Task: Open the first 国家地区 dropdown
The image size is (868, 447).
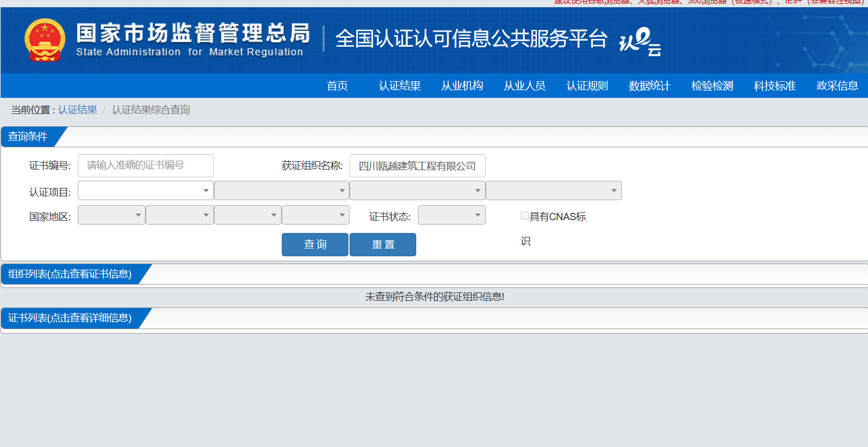Action: tap(112, 215)
